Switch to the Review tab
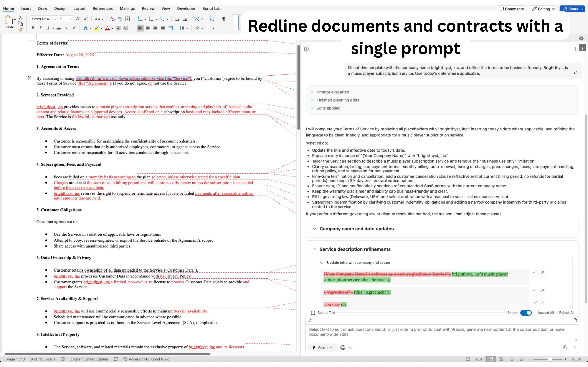588x367 pixels. pos(148,8)
